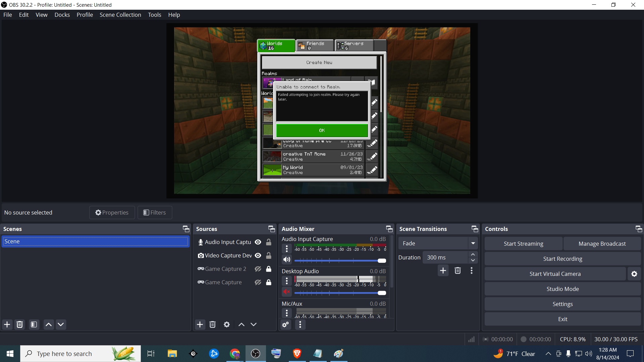644x362 pixels.
Task: Adjust the Desktop Audio volume slider
Action: (382, 293)
